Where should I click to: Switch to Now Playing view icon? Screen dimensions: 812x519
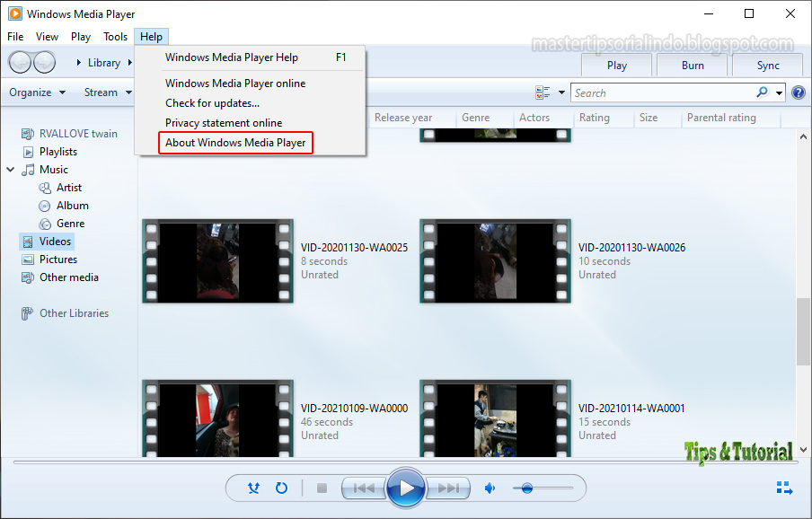pyautogui.click(x=784, y=488)
